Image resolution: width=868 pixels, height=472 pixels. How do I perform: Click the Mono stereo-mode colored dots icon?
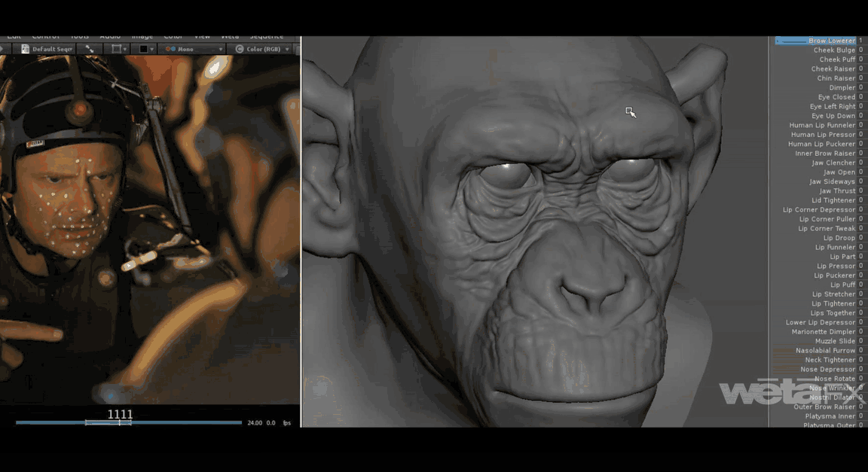click(x=170, y=49)
